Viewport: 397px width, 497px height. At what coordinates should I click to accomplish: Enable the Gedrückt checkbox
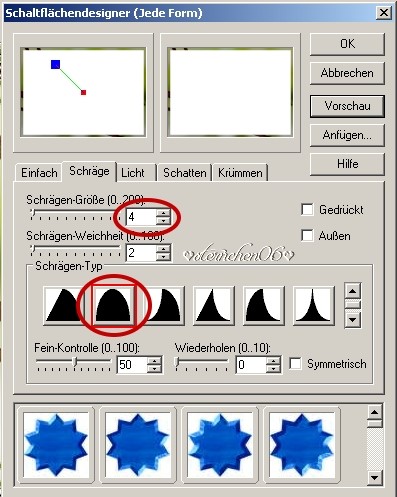pos(307,210)
